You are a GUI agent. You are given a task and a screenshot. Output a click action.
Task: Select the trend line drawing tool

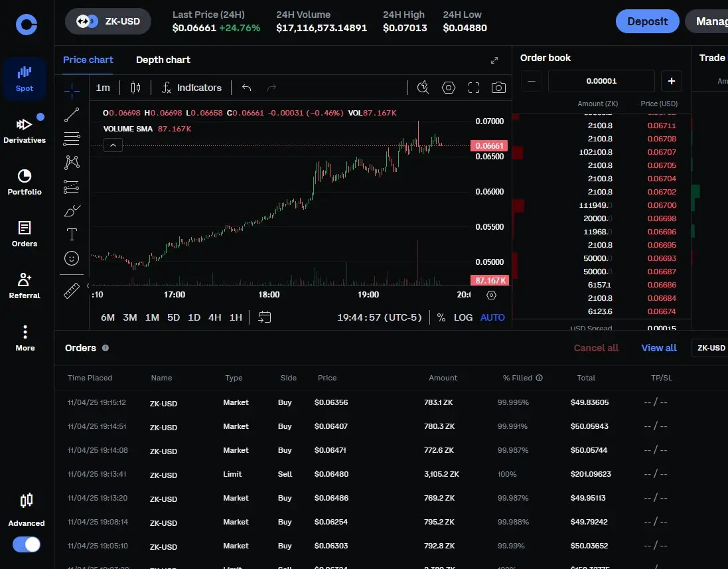click(72, 115)
